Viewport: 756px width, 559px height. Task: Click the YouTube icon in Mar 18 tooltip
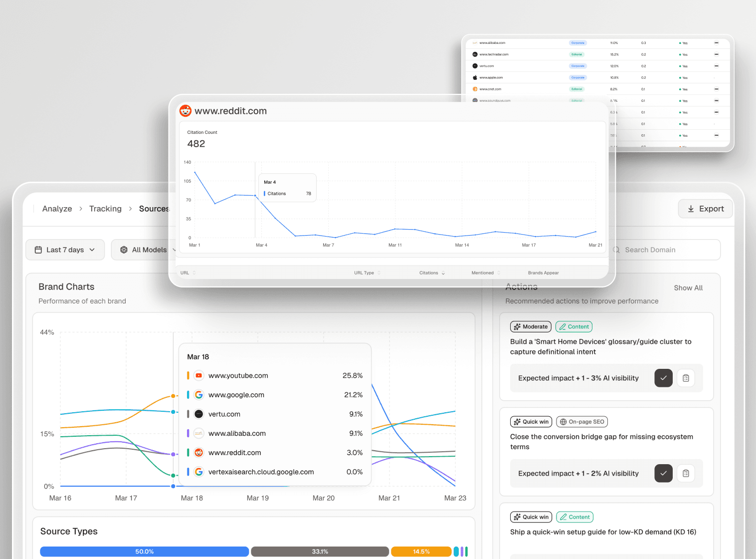[x=198, y=375]
